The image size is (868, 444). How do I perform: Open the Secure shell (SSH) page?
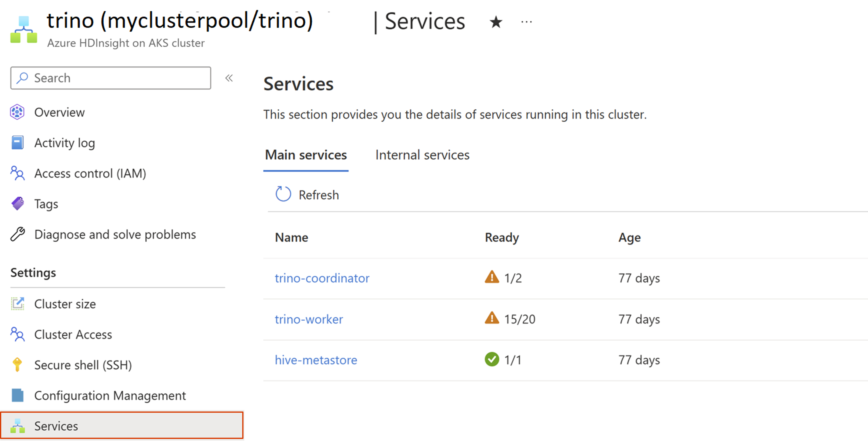pyautogui.click(x=83, y=365)
